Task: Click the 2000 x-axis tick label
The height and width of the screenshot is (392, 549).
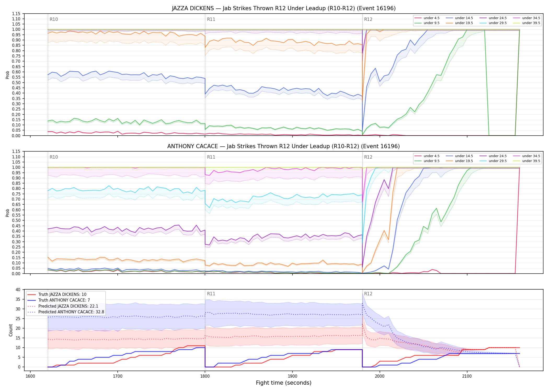Action: tap(380, 376)
